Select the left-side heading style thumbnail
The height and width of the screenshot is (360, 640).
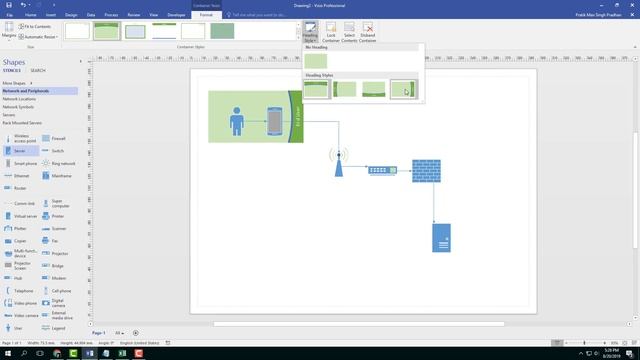point(344,89)
